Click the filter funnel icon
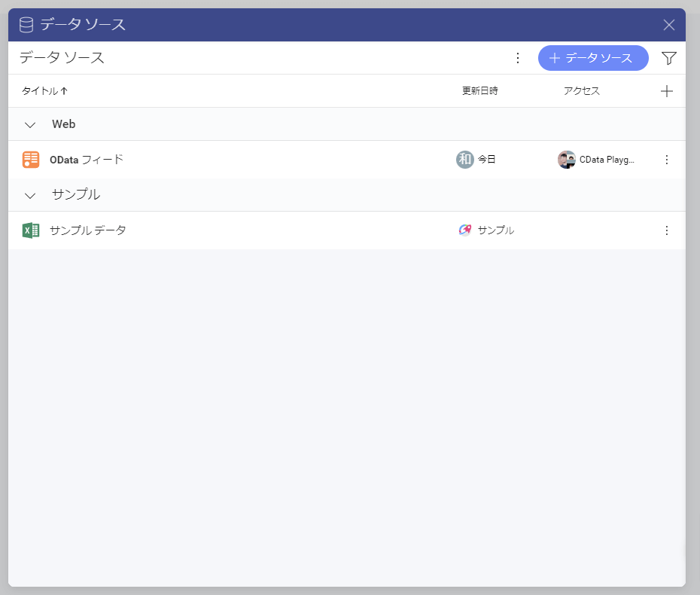The height and width of the screenshot is (595, 700). [668, 58]
